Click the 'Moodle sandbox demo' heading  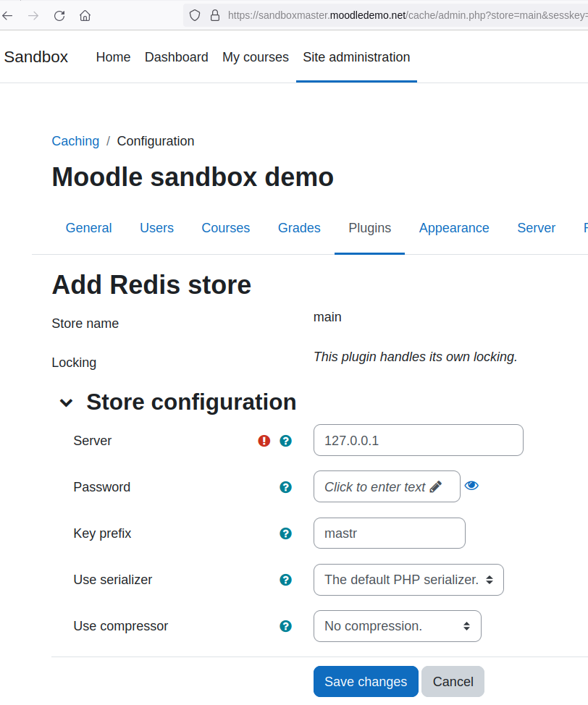[193, 177]
